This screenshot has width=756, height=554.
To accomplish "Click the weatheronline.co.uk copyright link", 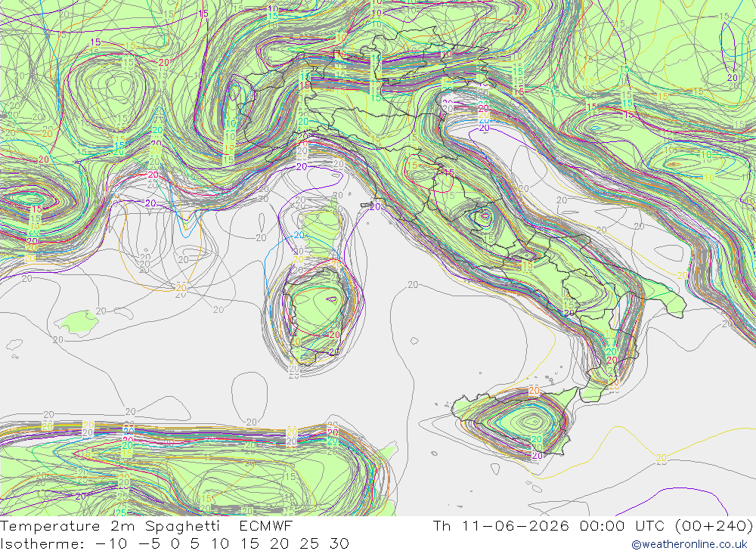I will point(689,544).
